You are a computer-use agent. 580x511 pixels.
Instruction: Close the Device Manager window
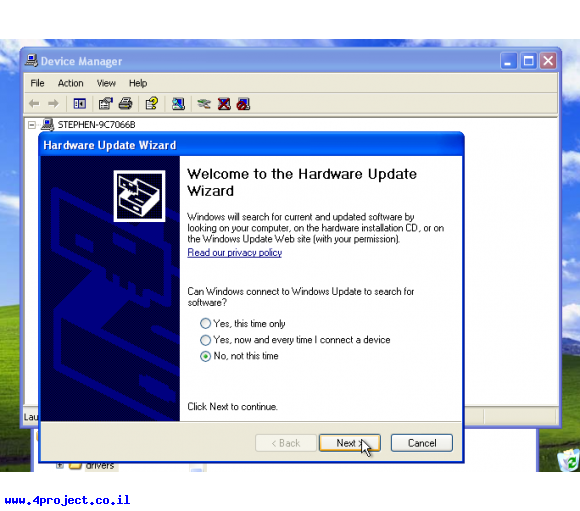[x=548, y=61]
